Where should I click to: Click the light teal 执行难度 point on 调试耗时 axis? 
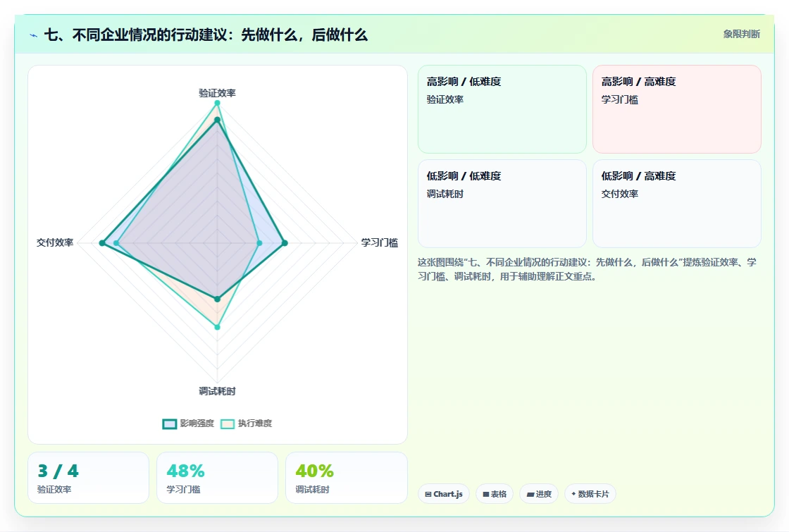218,327
